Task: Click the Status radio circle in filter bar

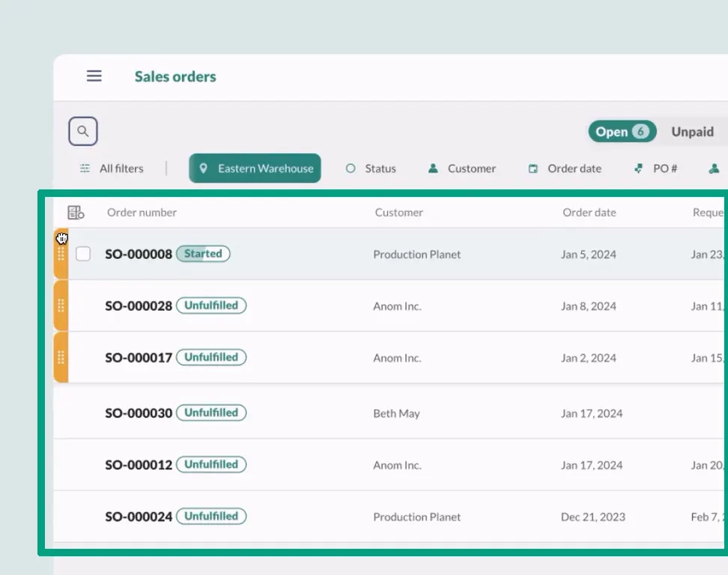Action: (349, 168)
